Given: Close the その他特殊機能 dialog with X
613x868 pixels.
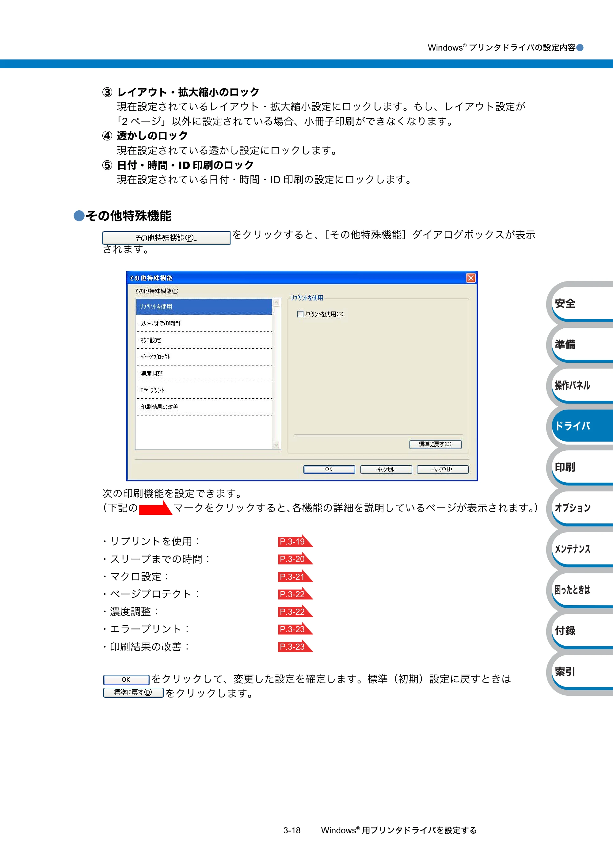Looking at the screenshot, I should click(470, 278).
